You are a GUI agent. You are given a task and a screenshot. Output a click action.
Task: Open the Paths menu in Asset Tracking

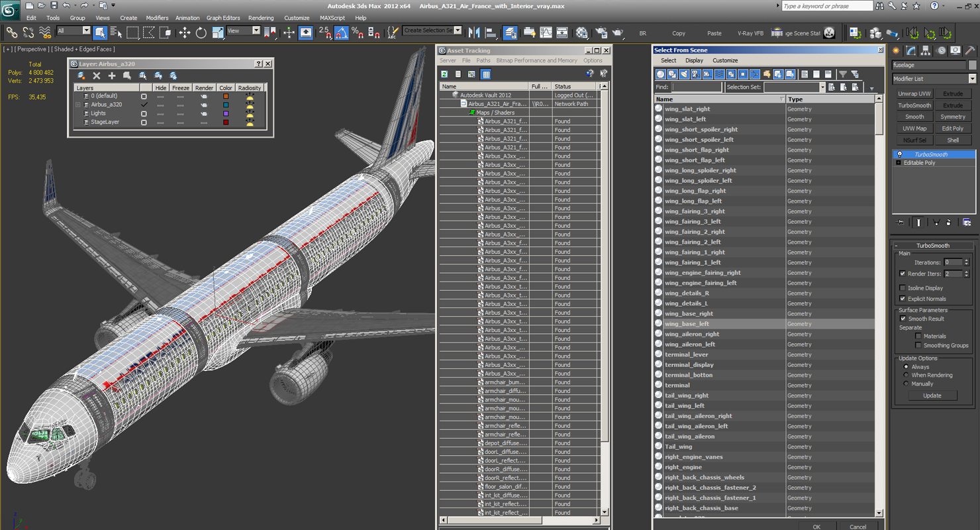tap(483, 60)
